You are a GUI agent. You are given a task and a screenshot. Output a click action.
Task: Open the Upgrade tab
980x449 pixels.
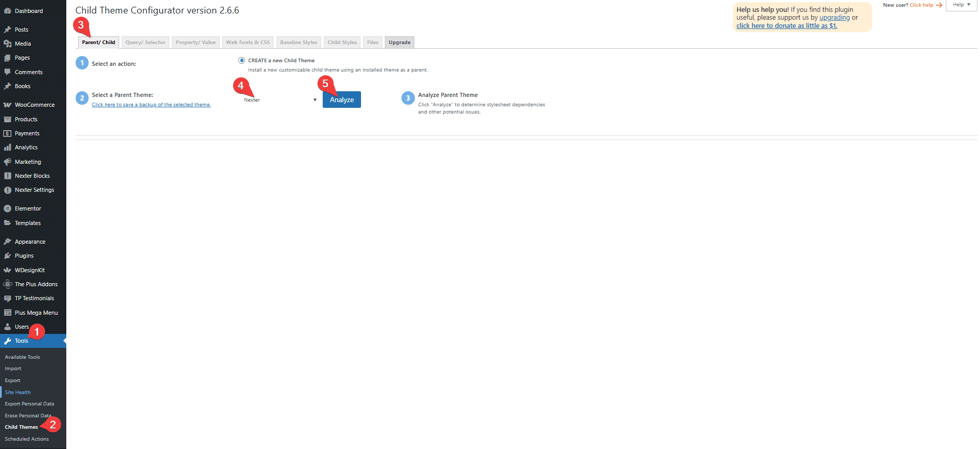(x=399, y=43)
